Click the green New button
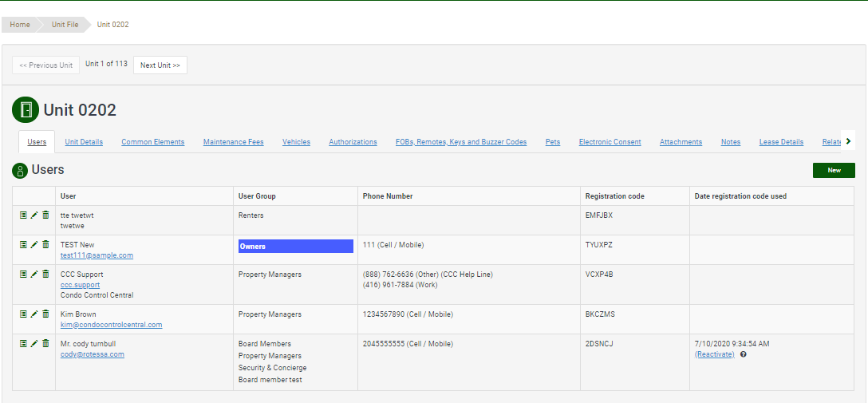Image resolution: width=868 pixels, height=403 pixels. pos(834,170)
